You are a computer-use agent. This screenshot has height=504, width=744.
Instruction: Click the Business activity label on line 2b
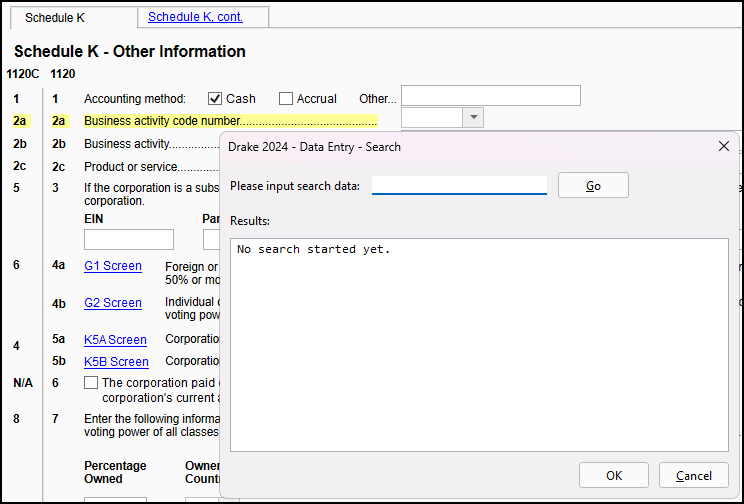coord(127,144)
